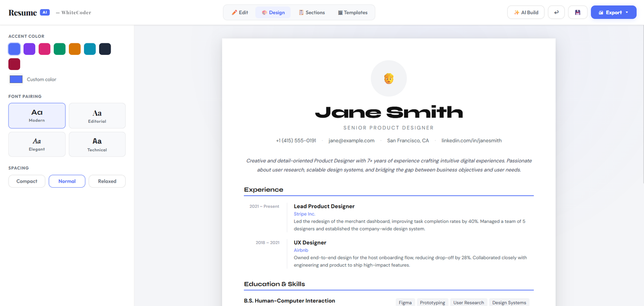Click the Resume logo text

pyautogui.click(x=23, y=13)
